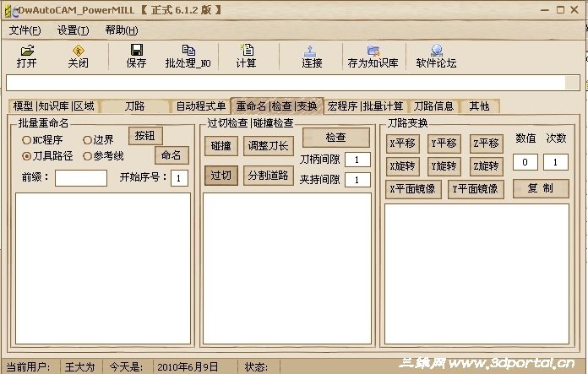This screenshot has height=374, width=588.
Task: Click the small button at path bar end
Action: click(572, 83)
